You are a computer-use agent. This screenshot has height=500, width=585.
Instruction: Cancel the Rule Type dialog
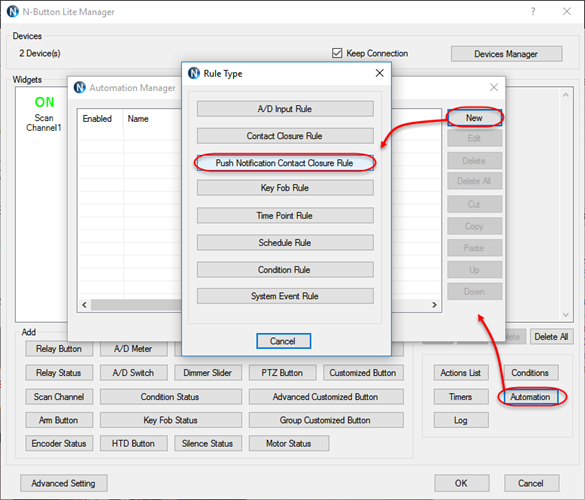(283, 341)
